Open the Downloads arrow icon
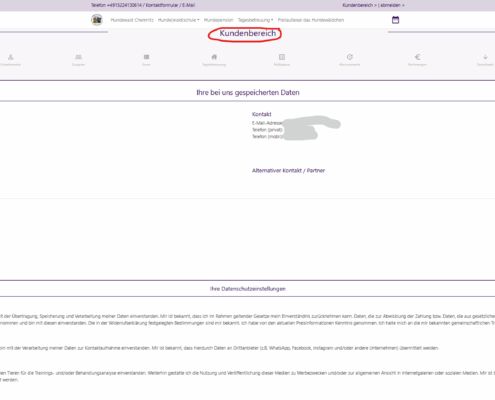This screenshot has width=495, height=400. click(485, 57)
